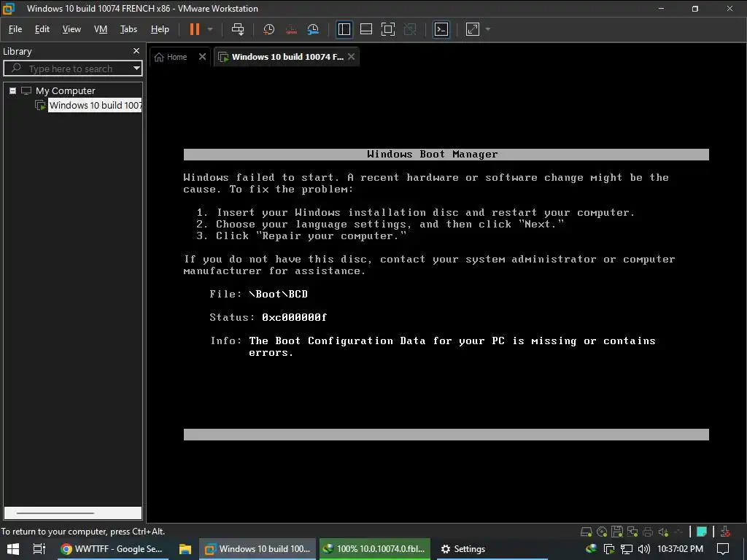Open the Library search dropdown arrow

point(136,69)
